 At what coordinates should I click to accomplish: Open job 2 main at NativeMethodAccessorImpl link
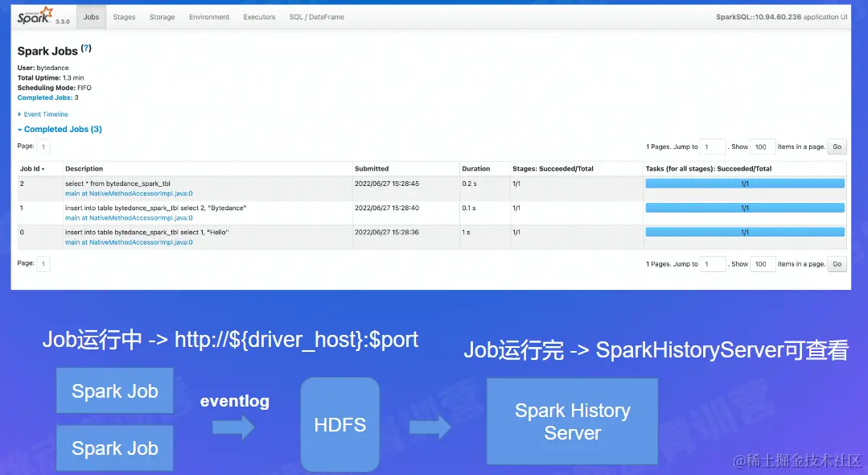(129, 193)
